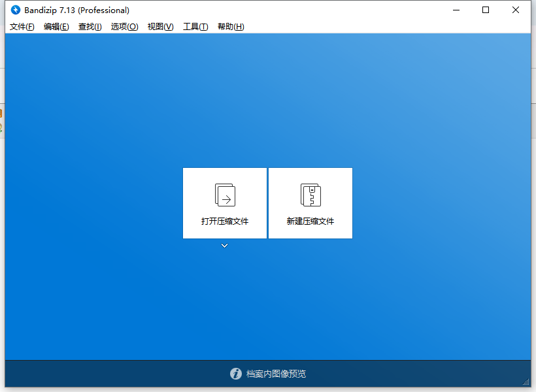The image size is (536, 392).
Task: Click the 打开压缩文件 tile
Action: click(x=225, y=203)
